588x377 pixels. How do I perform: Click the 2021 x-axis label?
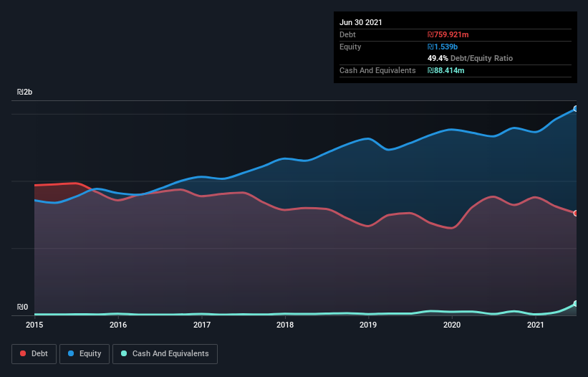(x=536, y=325)
